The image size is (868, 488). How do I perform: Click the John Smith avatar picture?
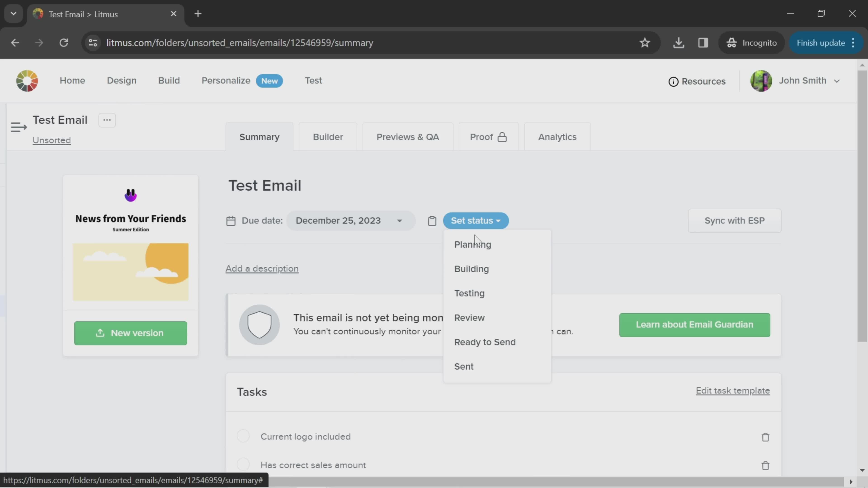click(x=761, y=81)
